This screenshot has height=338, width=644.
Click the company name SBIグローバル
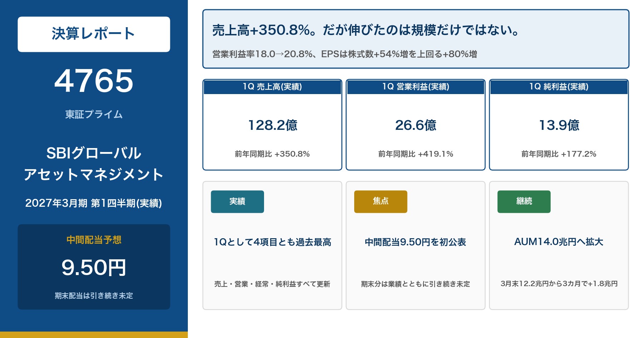94,153
